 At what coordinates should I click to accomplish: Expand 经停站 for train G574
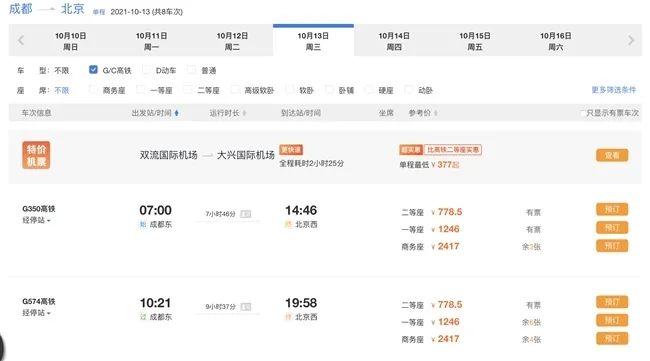pos(36,313)
